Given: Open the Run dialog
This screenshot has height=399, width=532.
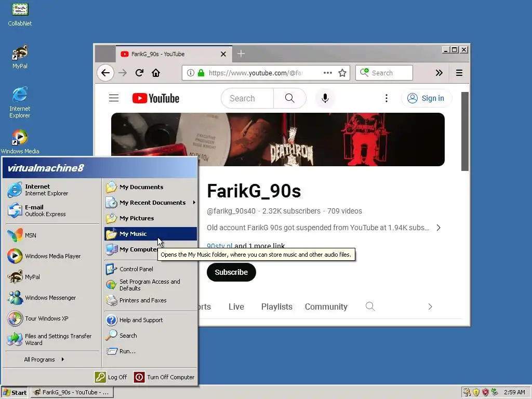Looking at the screenshot, I should 150,351.
